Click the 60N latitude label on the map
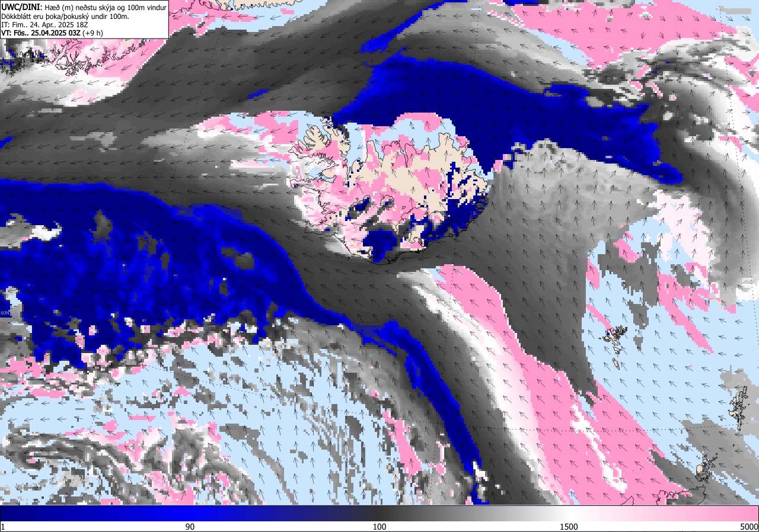 coord(5,313)
